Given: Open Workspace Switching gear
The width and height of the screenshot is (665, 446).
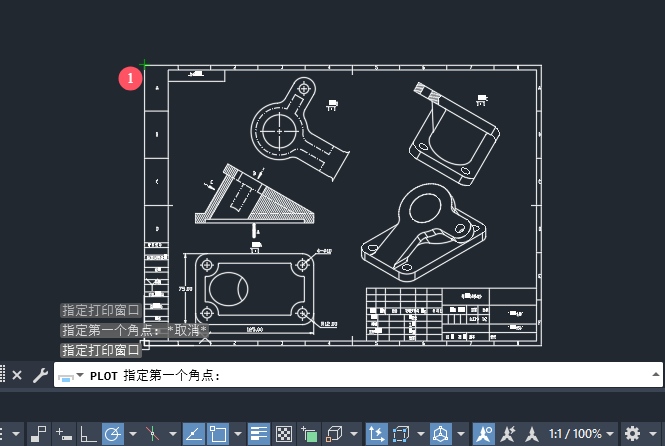Looking at the screenshot, I should coord(632,434).
